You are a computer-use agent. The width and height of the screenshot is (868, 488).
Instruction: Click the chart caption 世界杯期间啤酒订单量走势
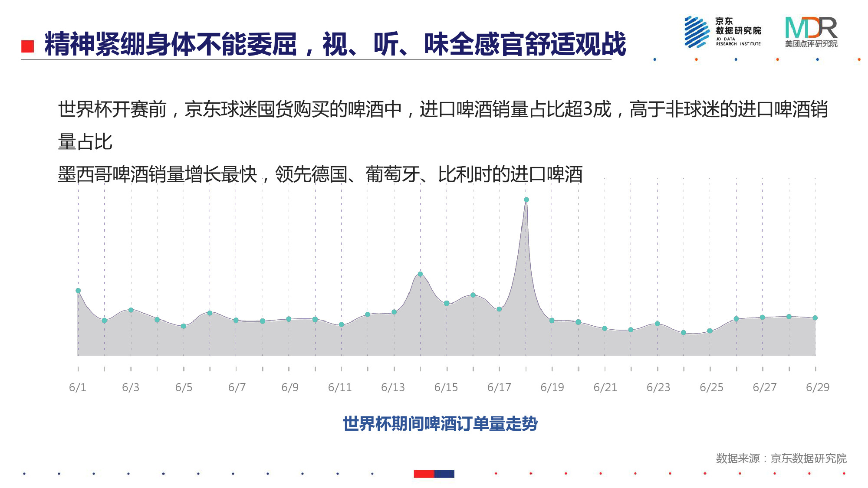click(x=440, y=424)
